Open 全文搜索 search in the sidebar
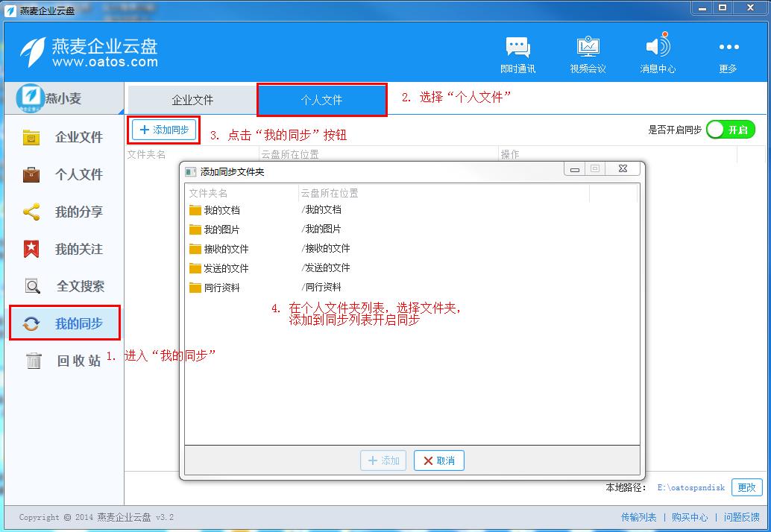771x532 pixels. click(64, 286)
